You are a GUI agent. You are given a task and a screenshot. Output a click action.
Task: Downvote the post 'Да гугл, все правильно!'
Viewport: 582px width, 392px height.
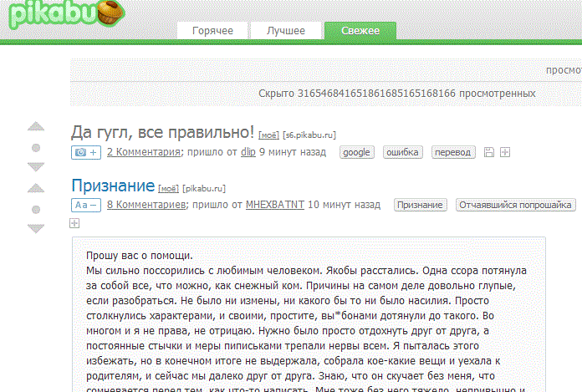click(x=36, y=166)
